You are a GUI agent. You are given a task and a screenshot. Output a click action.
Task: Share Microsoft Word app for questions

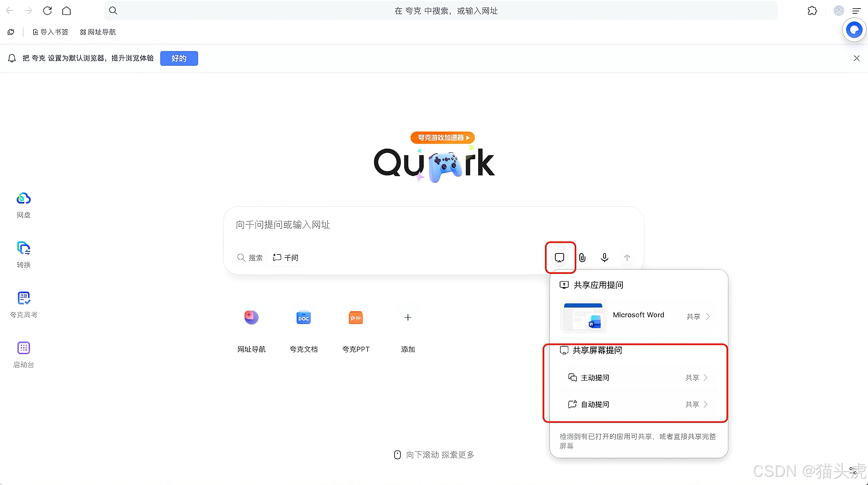click(x=638, y=316)
